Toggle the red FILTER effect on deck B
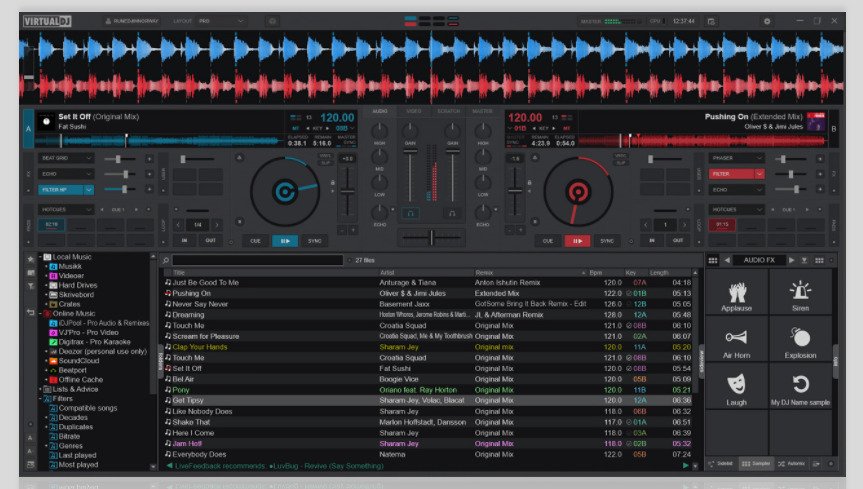 (731, 173)
